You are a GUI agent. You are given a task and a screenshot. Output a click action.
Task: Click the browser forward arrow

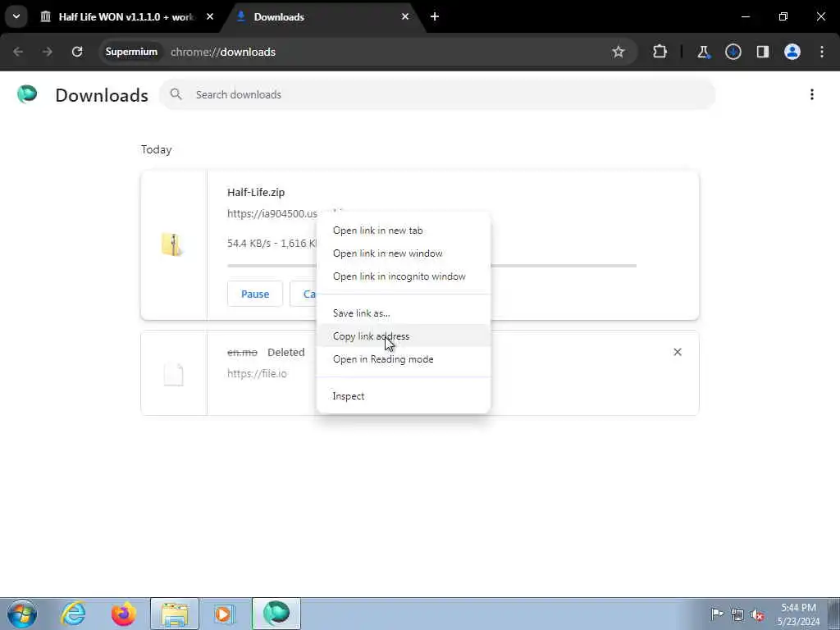tap(47, 52)
